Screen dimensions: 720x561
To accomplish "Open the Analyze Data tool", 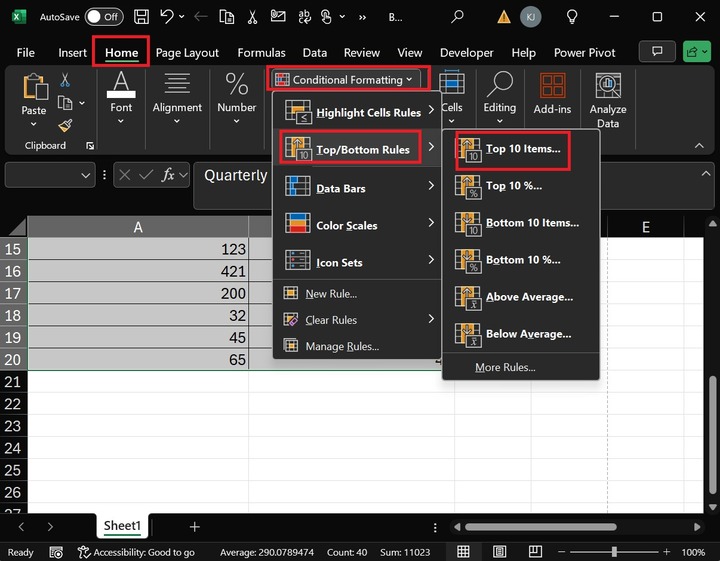I will coord(607,100).
